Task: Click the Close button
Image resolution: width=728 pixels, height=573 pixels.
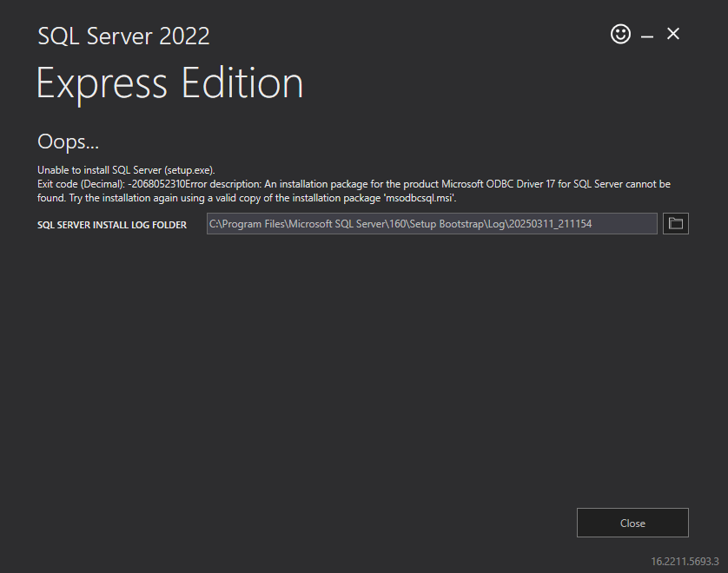Action: point(632,523)
